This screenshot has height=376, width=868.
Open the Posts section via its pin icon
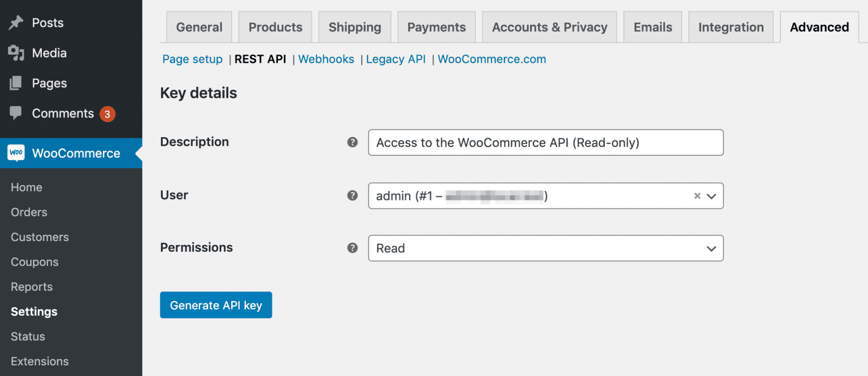tap(16, 23)
